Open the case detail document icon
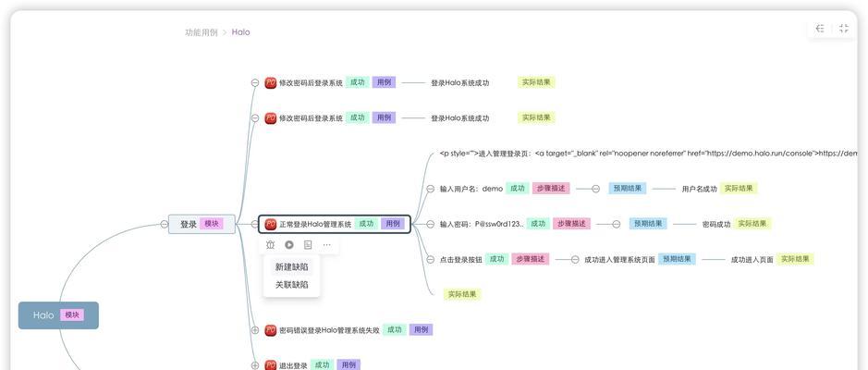 (308, 244)
